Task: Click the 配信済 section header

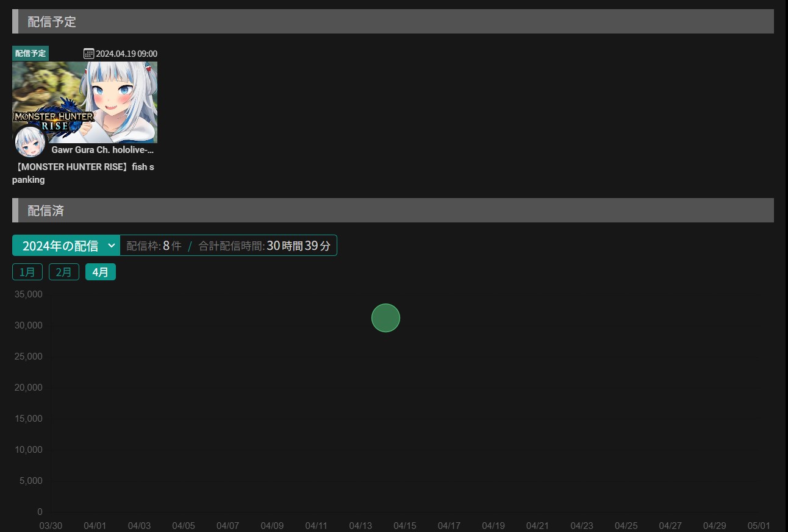Action: (393, 210)
